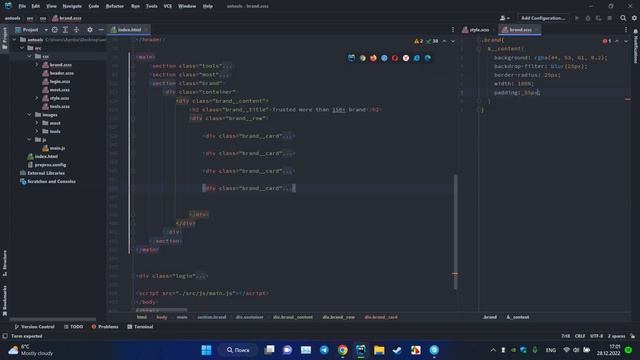Viewport: 640px width, 360px height.
Task: Hide the Project tool window
Action: click(101, 30)
